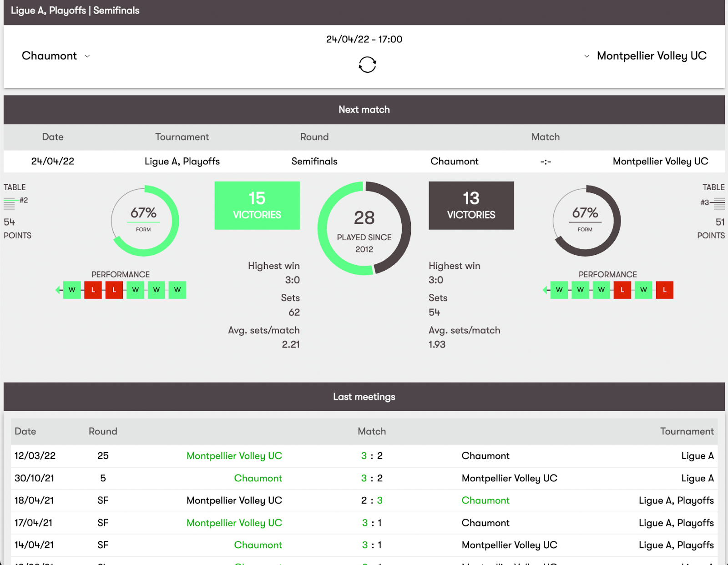The image size is (728, 565).
Task: Select Chaumont's first W performance box
Action: click(x=72, y=290)
